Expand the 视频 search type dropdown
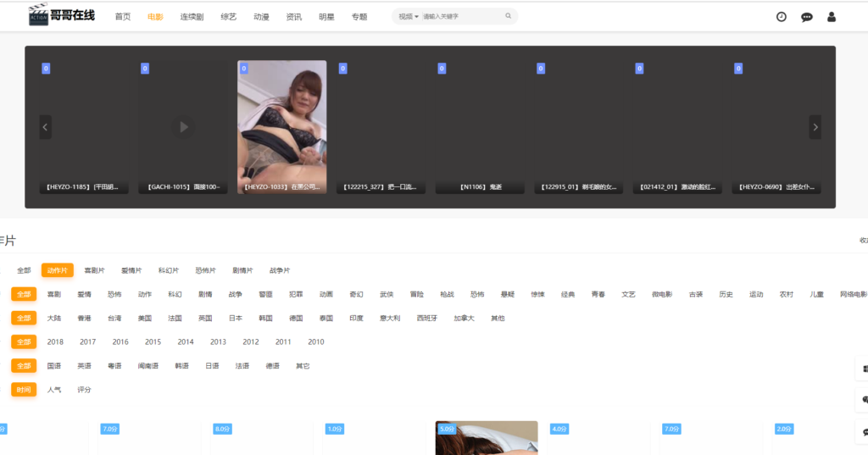The height and width of the screenshot is (455, 868). tap(409, 16)
